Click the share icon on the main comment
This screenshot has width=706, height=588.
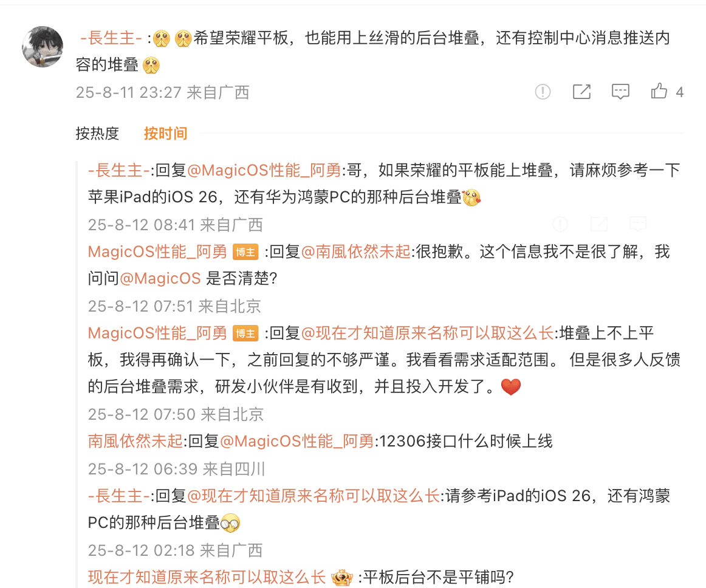[x=581, y=92]
